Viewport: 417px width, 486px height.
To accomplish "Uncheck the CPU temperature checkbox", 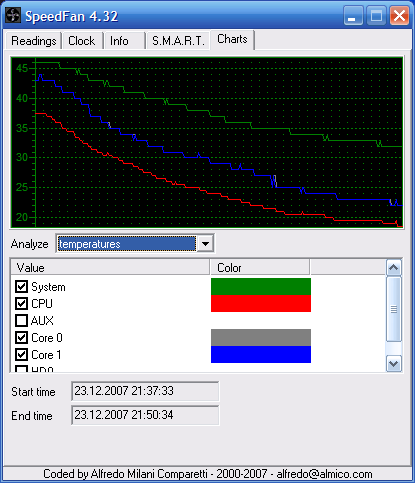I will [x=22, y=303].
